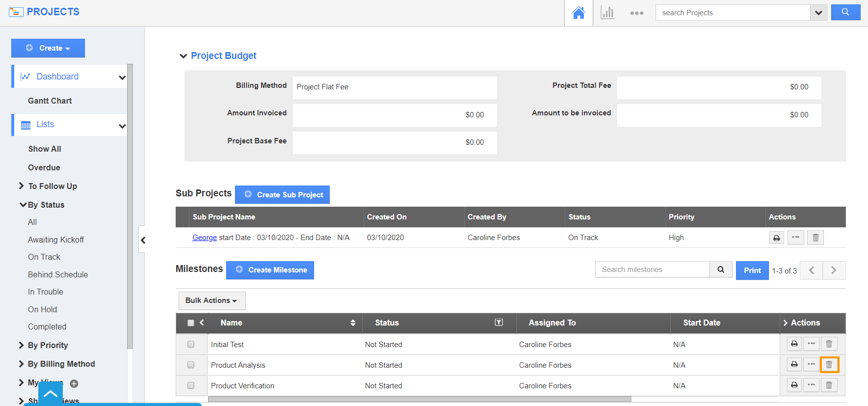
Task: Add a new view with plus icon
Action: pyautogui.click(x=74, y=383)
